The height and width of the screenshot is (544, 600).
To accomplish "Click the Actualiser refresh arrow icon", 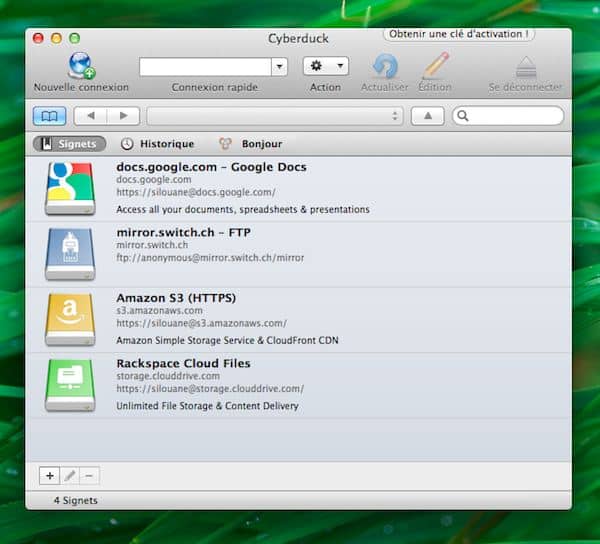I will point(385,66).
